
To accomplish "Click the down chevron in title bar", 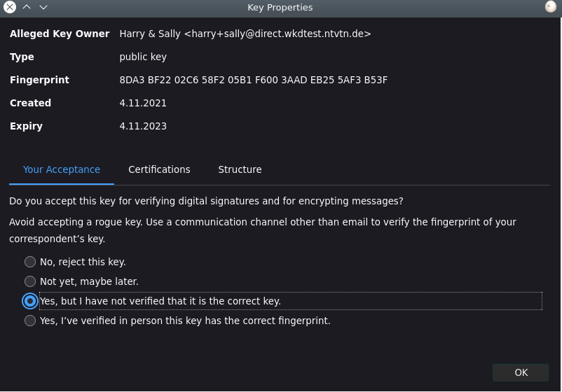I will pos(43,8).
